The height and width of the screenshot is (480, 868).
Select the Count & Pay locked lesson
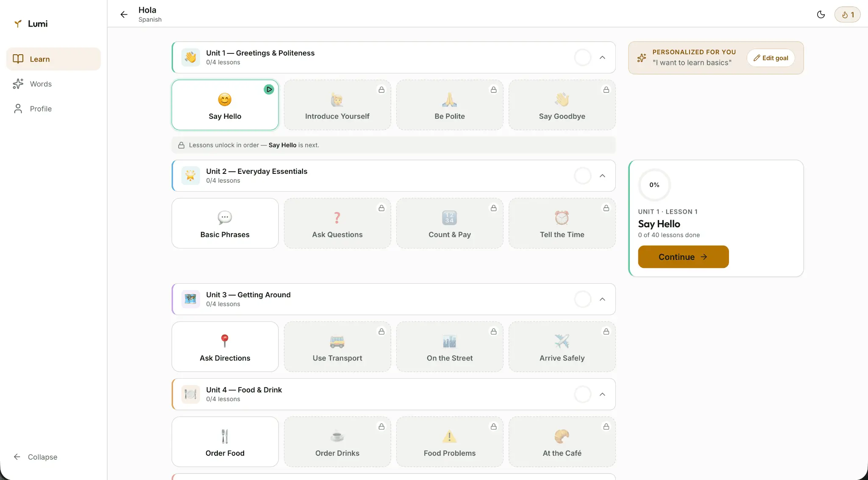(450, 223)
